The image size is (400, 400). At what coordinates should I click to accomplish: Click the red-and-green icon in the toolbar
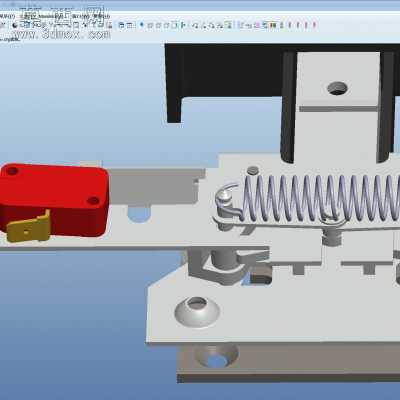pyautogui.click(x=273, y=25)
